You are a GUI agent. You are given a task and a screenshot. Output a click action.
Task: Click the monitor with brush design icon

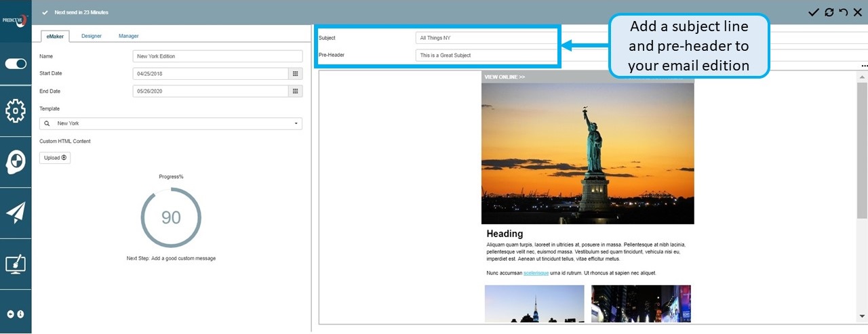point(16,264)
